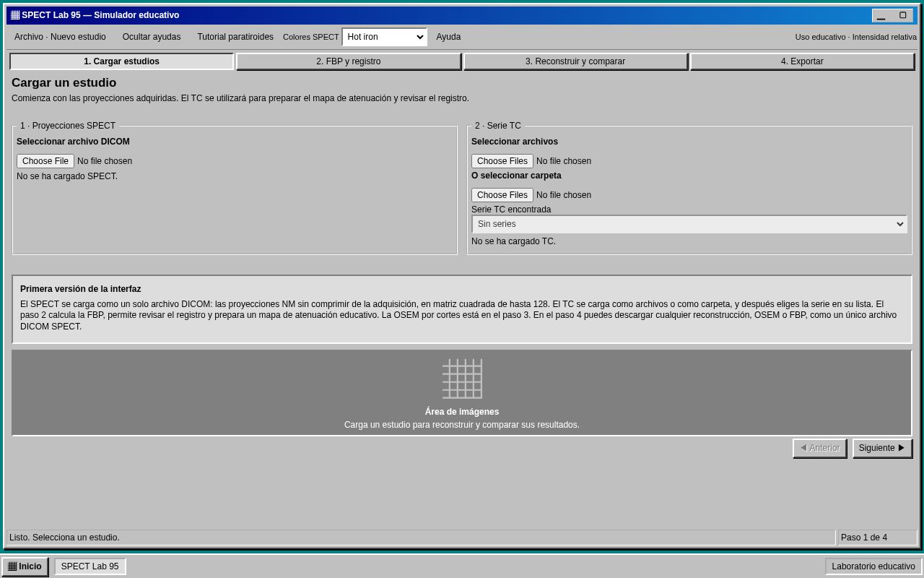Click the 'Serie TC encontrada' label
Image resolution: width=924 pixels, height=578 pixels.
pos(511,210)
